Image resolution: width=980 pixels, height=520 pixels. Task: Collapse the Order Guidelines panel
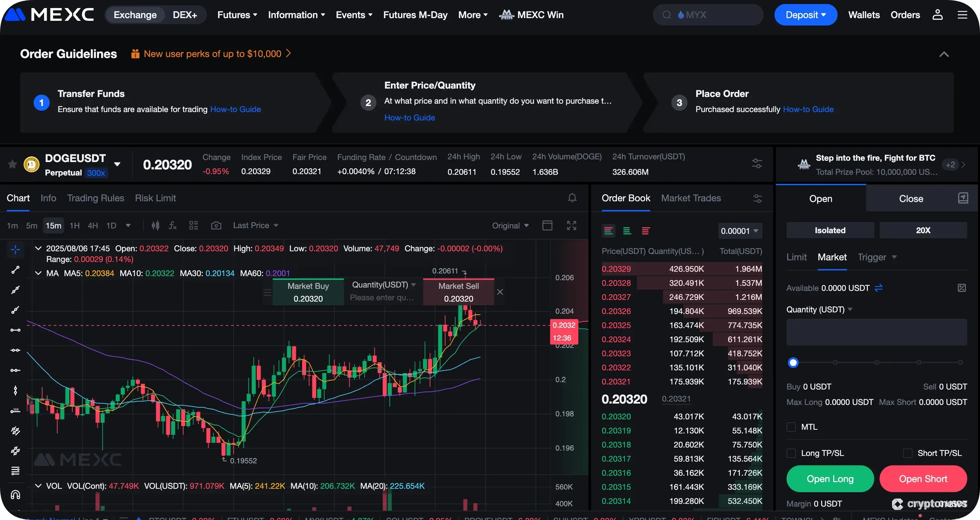944,54
